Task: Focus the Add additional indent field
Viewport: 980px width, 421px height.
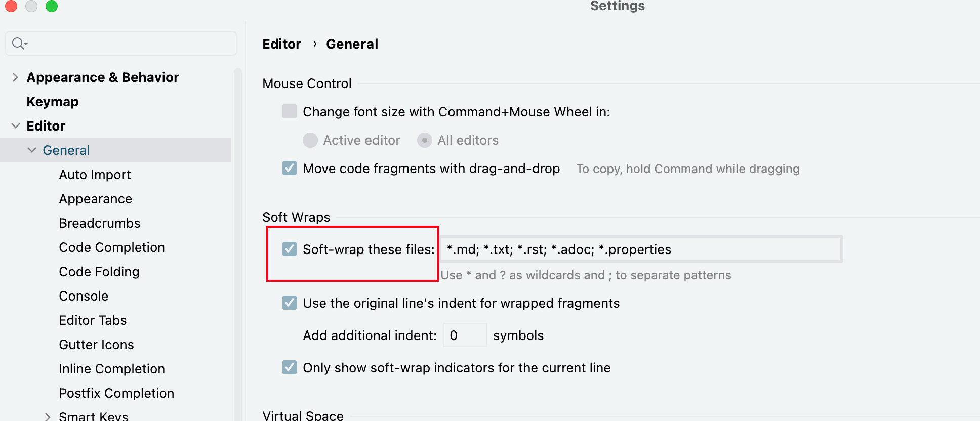Action: [x=465, y=335]
